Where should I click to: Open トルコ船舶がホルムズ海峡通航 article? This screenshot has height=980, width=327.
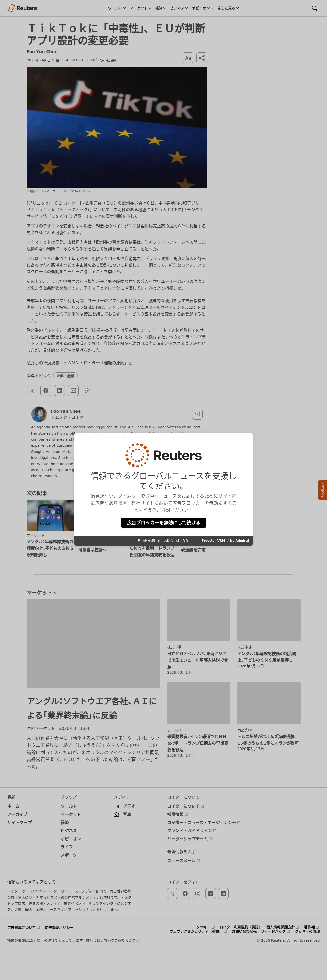coord(268,740)
